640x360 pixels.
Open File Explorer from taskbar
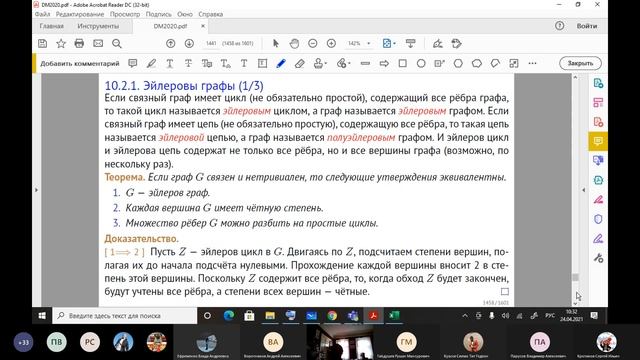tap(270, 316)
